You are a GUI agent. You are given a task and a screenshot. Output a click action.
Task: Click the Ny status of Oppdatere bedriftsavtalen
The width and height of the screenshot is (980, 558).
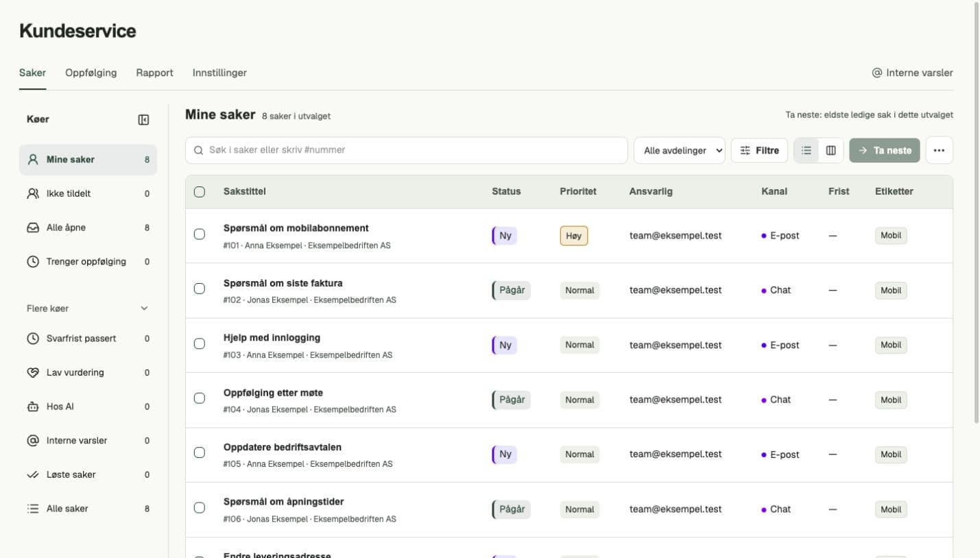(505, 454)
